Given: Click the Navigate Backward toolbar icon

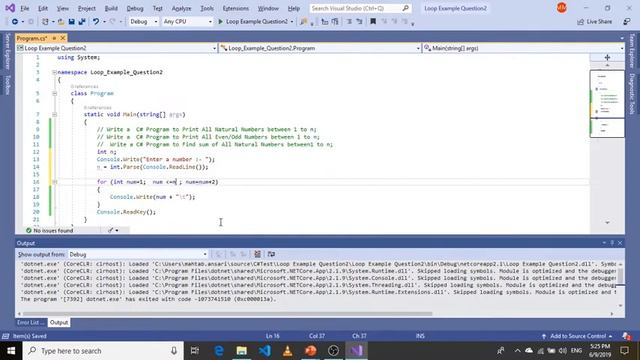Looking at the screenshot, I should pyautogui.click(x=14, y=22).
